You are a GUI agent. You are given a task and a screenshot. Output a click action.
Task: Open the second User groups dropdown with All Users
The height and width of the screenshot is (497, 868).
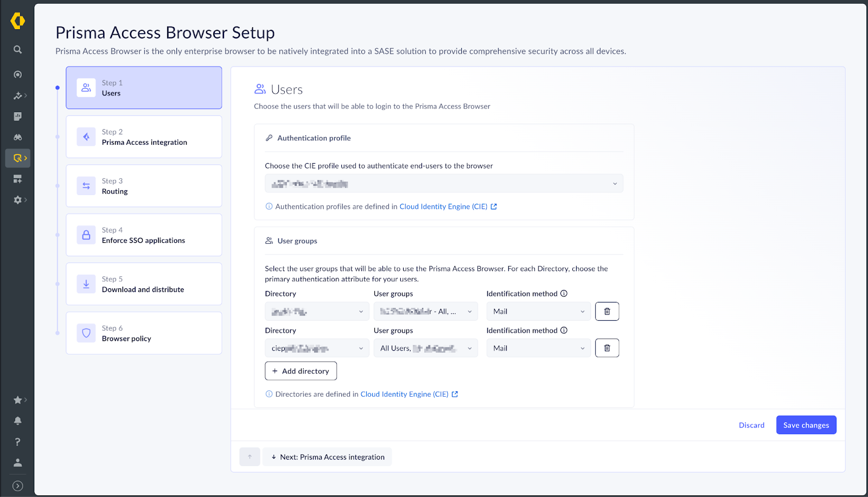coord(425,348)
